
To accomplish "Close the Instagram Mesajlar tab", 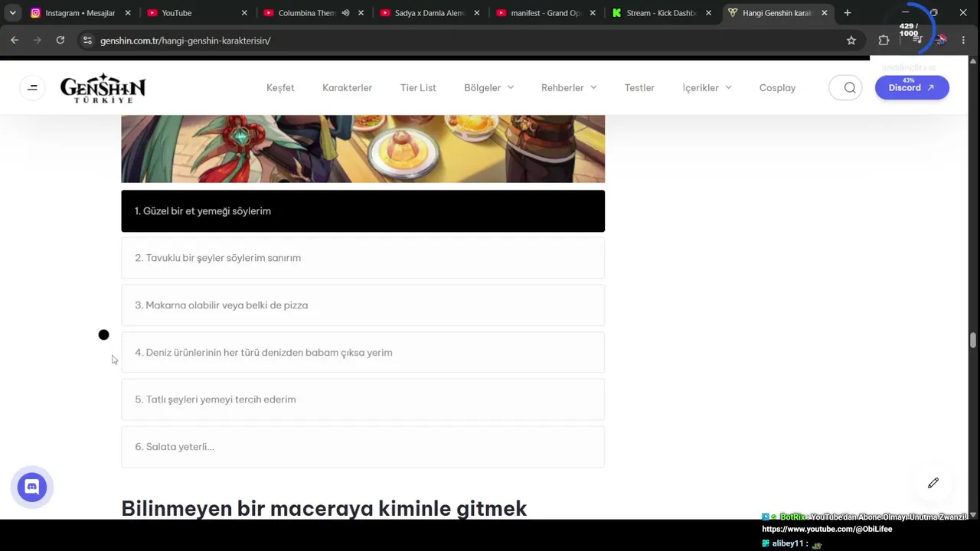I will (x=128, y=13).
